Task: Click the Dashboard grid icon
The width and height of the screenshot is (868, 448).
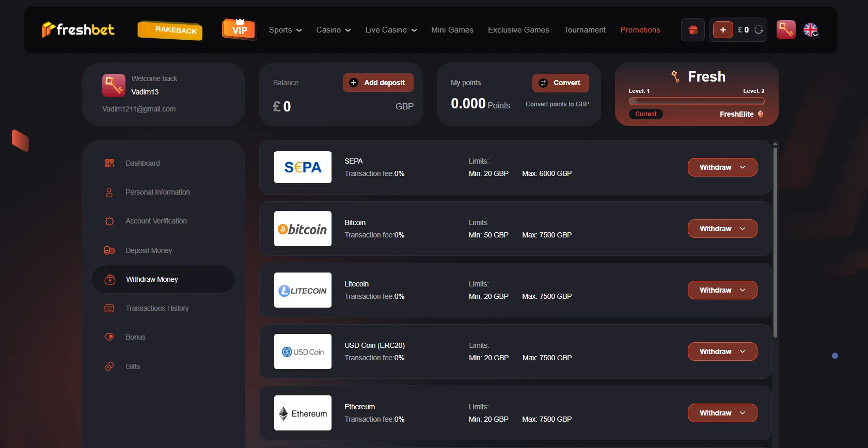Action: tap(109, 163)
